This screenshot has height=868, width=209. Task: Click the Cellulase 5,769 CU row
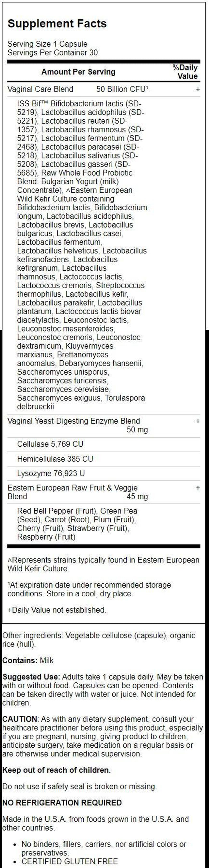[50, 444]
